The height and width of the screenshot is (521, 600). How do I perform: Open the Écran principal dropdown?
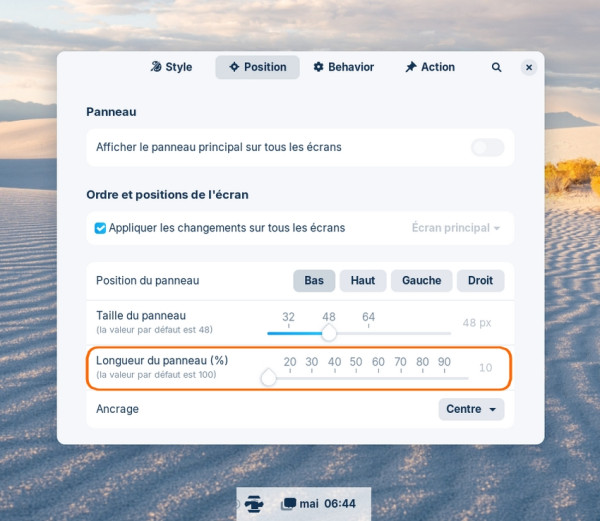[456, 228]
